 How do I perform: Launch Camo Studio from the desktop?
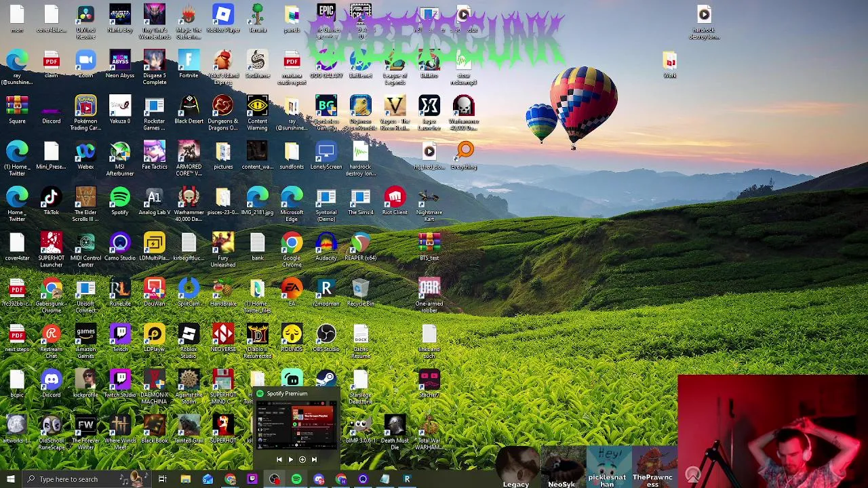[x=120, y=247]
